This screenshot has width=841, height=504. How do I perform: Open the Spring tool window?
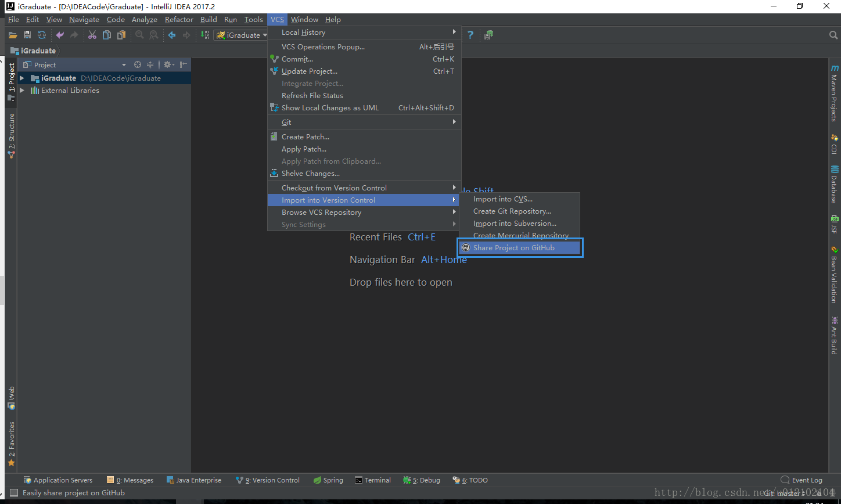point(328,480)
